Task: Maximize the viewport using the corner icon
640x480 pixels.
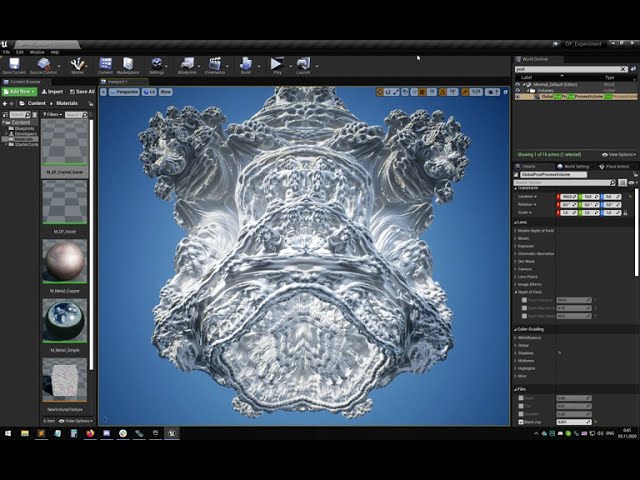Action: [x=505, y=92]
